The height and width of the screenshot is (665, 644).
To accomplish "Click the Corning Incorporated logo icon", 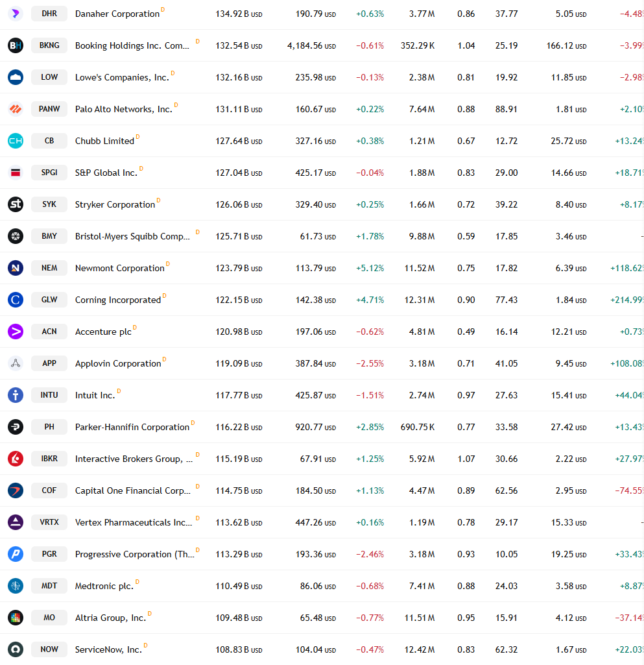I will tap(16, 300).
